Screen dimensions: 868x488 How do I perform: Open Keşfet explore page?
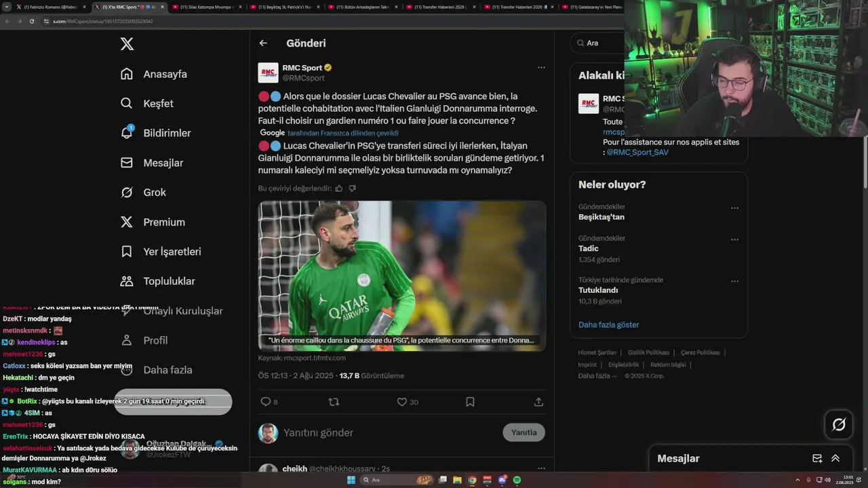(x=147, y=104)
